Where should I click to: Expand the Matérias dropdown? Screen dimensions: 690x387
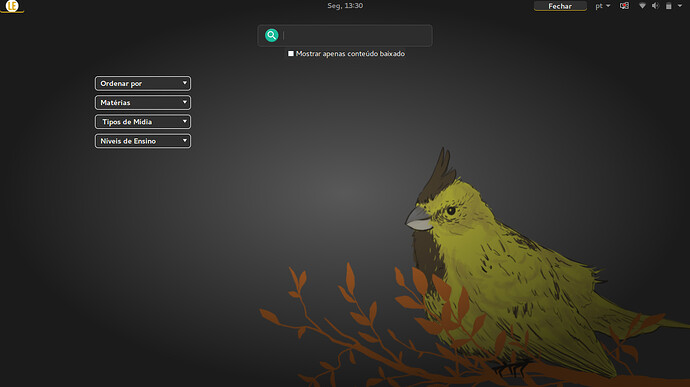coord(143,103)
